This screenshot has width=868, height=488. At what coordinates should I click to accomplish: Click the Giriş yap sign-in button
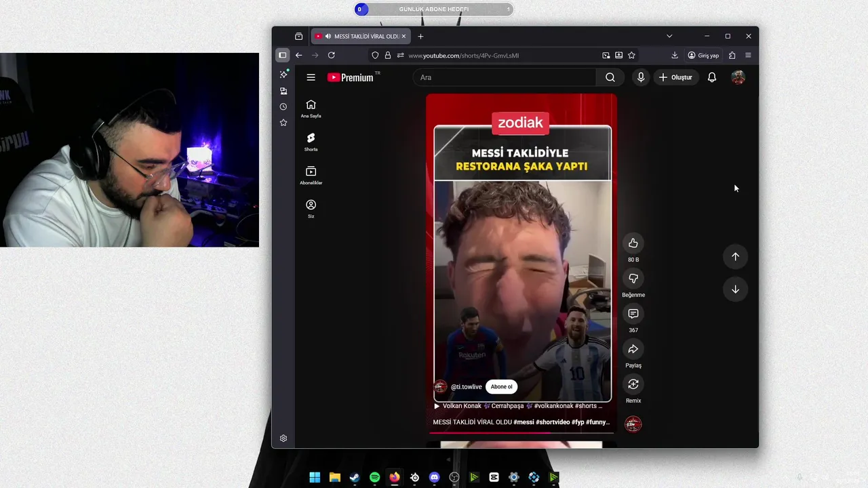703,55
